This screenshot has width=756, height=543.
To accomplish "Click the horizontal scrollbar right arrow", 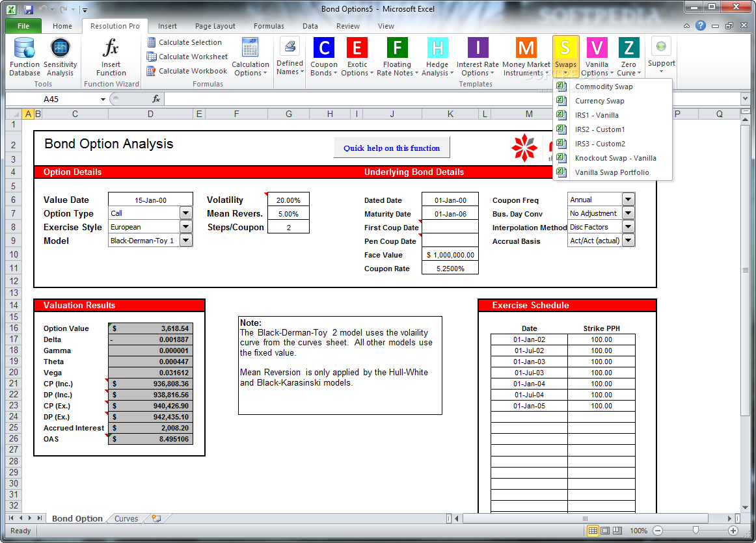I will click(729, 518).
